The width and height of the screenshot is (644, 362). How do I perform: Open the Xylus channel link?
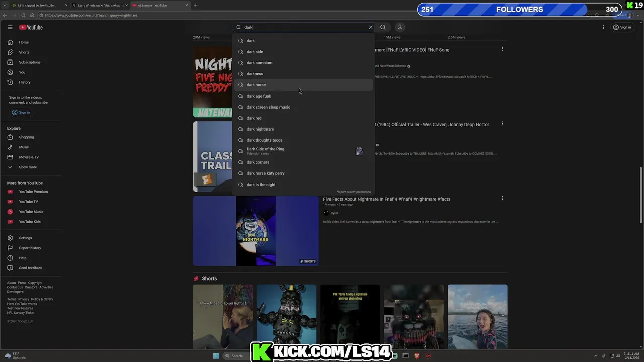[334, 213]
